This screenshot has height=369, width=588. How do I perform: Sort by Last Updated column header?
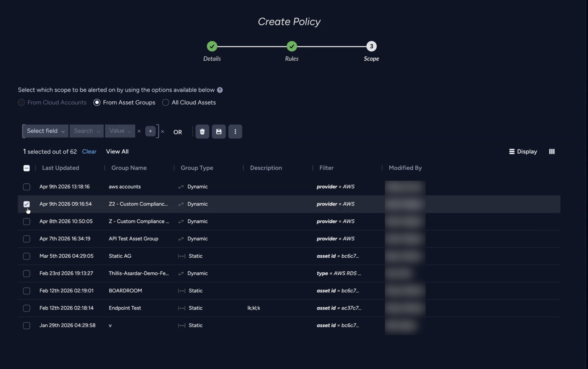coord(60,168)
